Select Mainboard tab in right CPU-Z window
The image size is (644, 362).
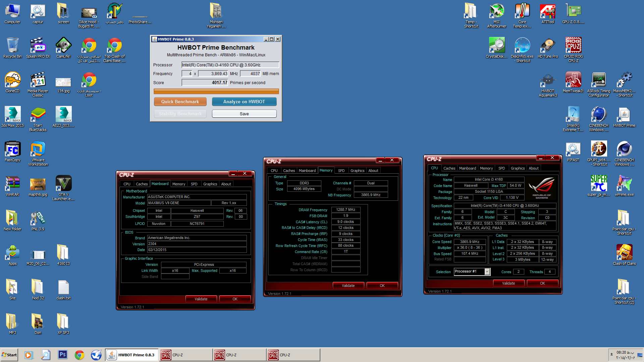coord(468,168)
